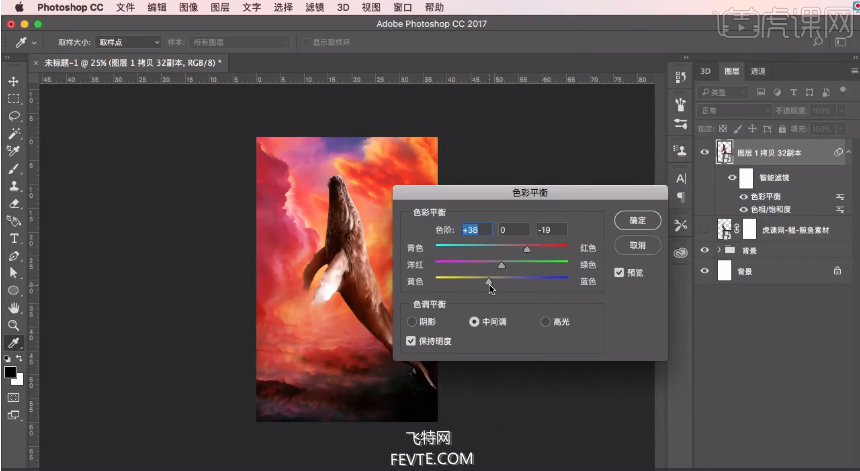The height and width of the screenshot is (471, 860).
Task: Click the lock icon on 背景 layer
Action: click(x=837, y=271)
